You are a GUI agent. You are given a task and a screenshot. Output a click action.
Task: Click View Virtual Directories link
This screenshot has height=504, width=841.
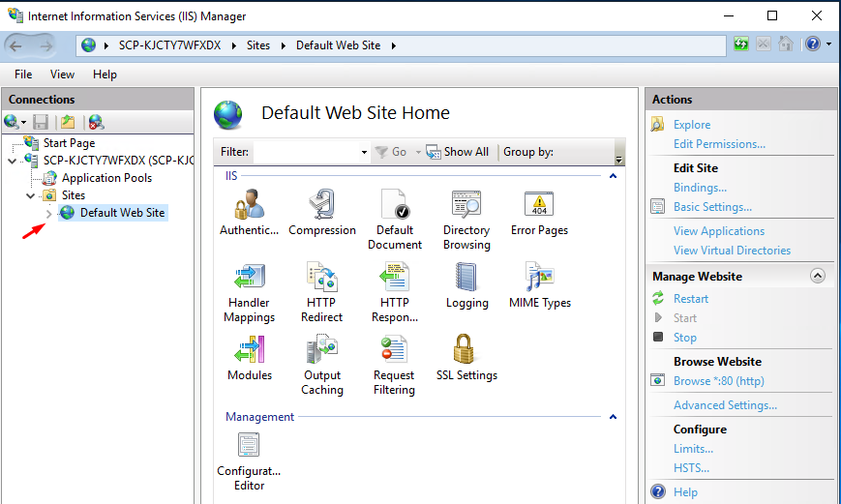[x=732, y=251]
